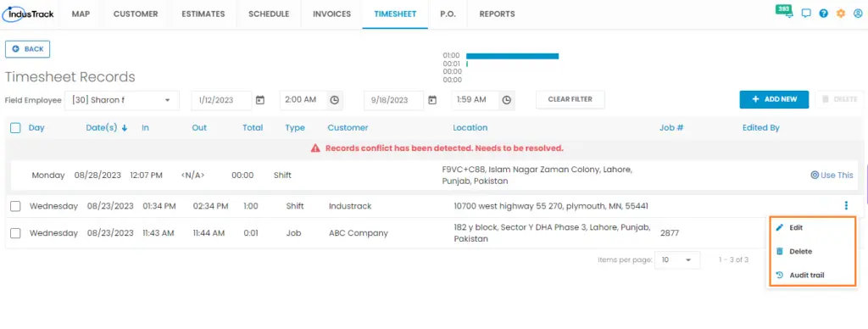Image resolution: width=868 pixels, height=329 pixels.
Task: Click ABC Company customer cell
Action: 359,233
